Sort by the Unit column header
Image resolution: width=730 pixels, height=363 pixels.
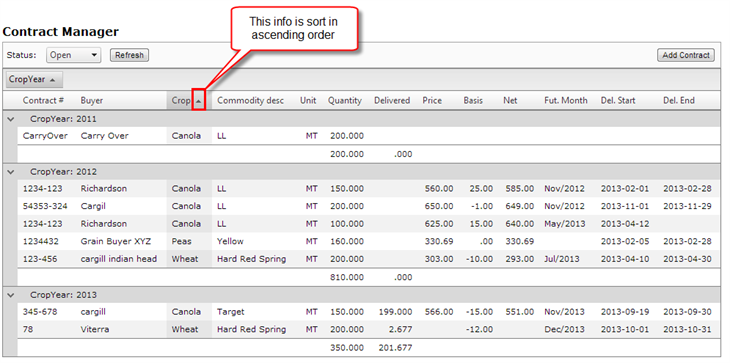coord(308,101)
